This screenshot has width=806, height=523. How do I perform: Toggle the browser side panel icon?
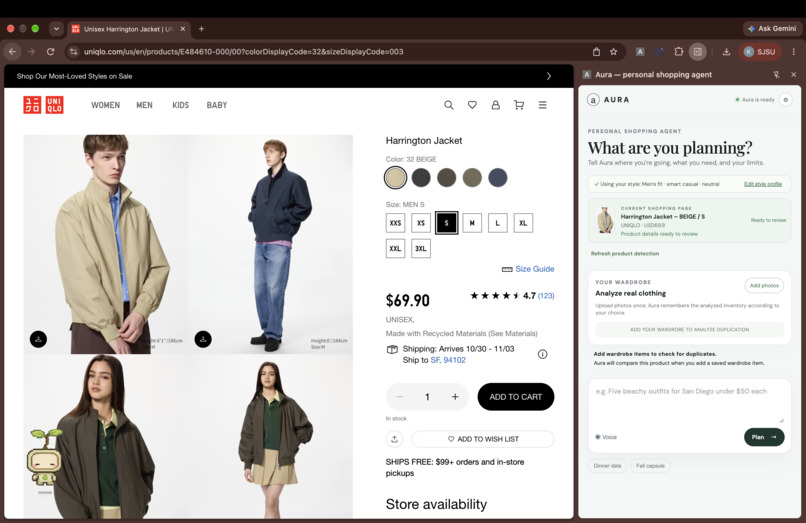pyautogui.click(x=698, y=51)
